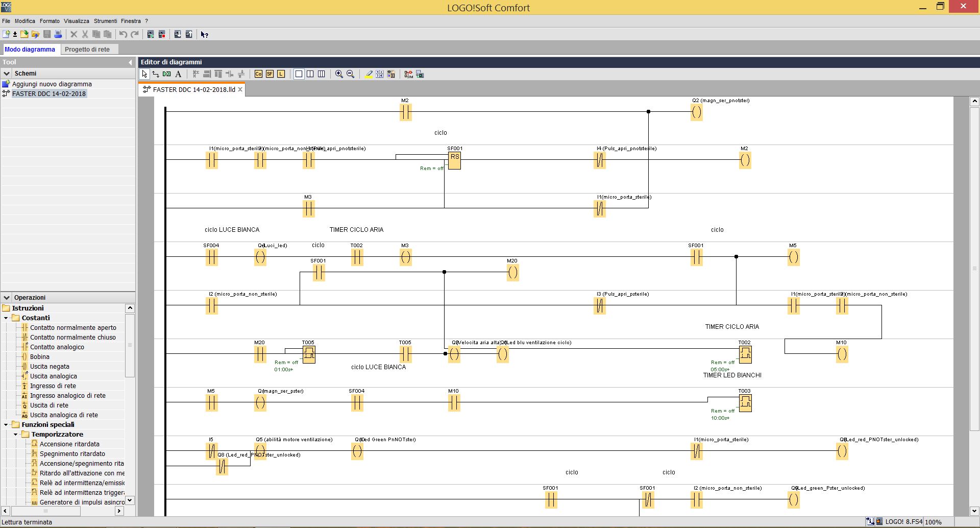Image resolution: width=980 pixels, height=528 pixels.
Task: Select the text annotation A tool
Action: click(178, 74)
